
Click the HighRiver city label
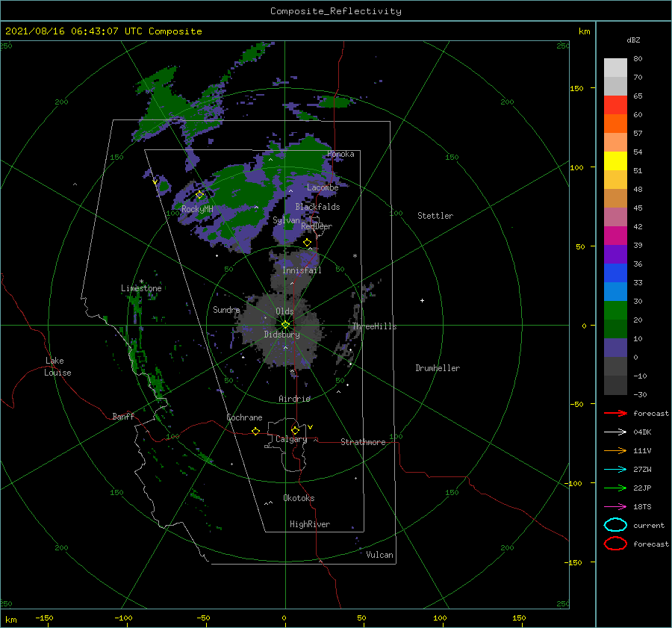point(310,524)
